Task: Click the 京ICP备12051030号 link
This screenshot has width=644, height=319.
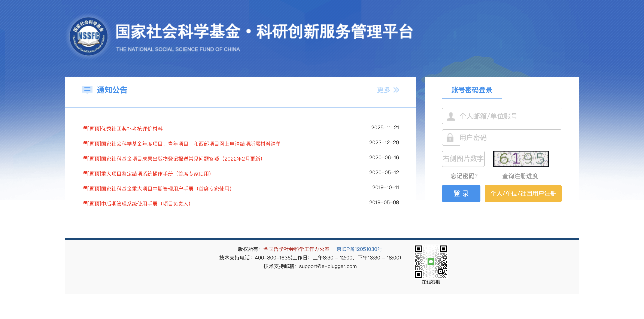Action: 359,249
